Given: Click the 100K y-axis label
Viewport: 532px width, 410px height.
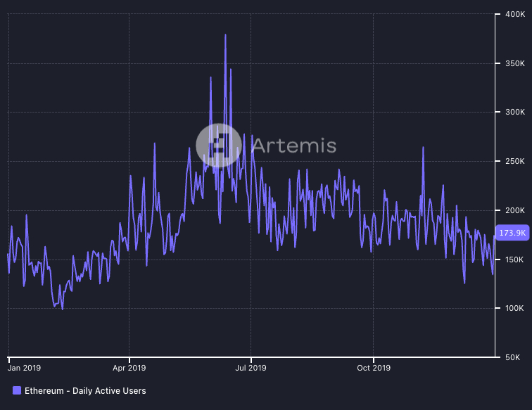Looking at the screenshot, I should point(514,308).
